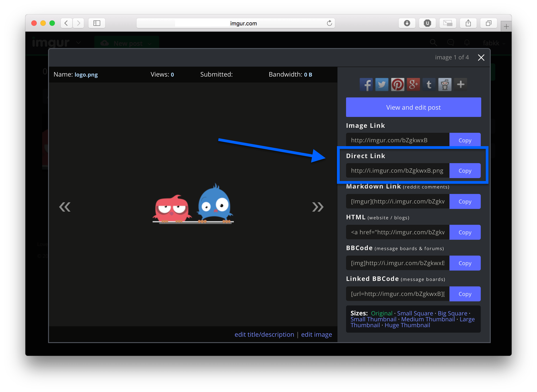Close the image details dialog
Viewport: 537px width, 392px height.
(481, 57)
